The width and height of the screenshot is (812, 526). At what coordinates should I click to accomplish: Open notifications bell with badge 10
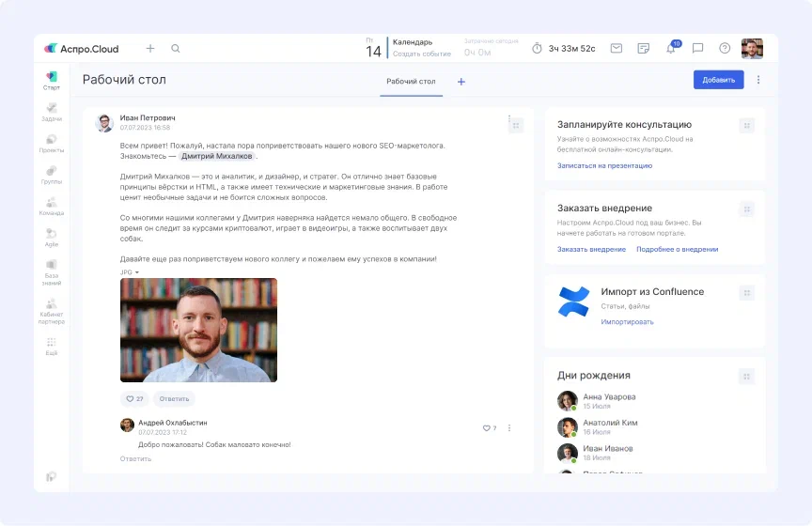point(672,48)
